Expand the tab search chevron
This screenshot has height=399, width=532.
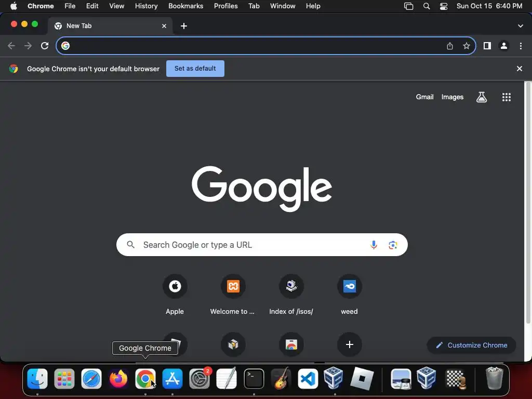coord(521,26)
